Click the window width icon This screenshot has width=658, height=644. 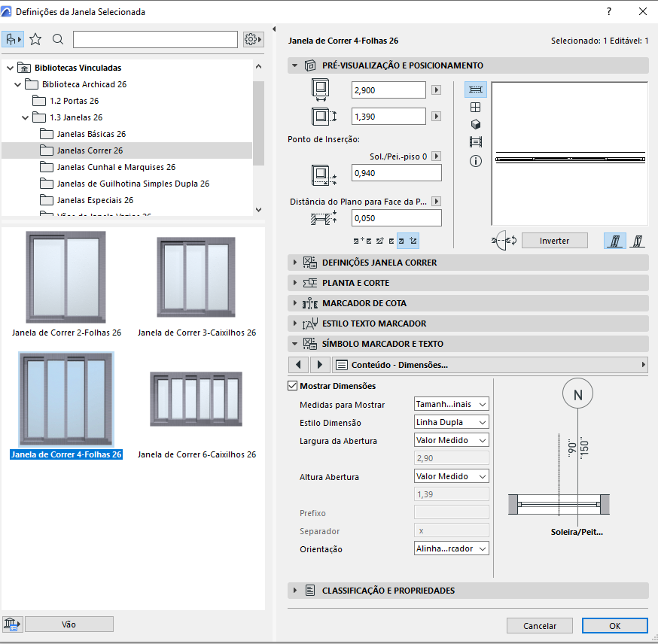click(x=321, y=90)
